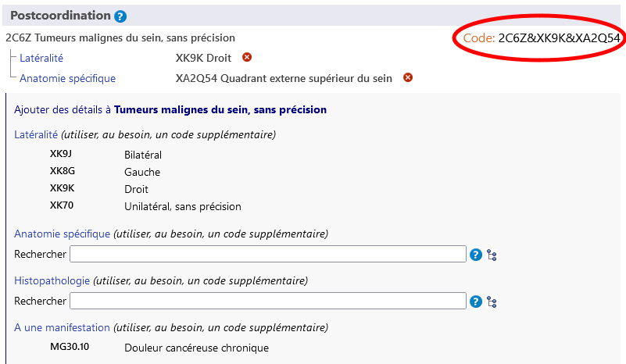Open the Histopathologie section heading link
This screenshot has height=364, width=626.
pyautogui.click(x=52, y=280)
